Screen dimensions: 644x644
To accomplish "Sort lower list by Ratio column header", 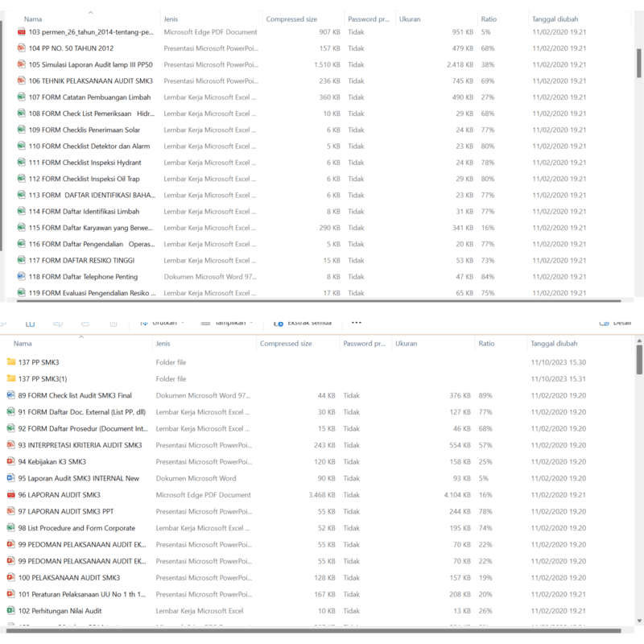I will click(x=486, y=344).
